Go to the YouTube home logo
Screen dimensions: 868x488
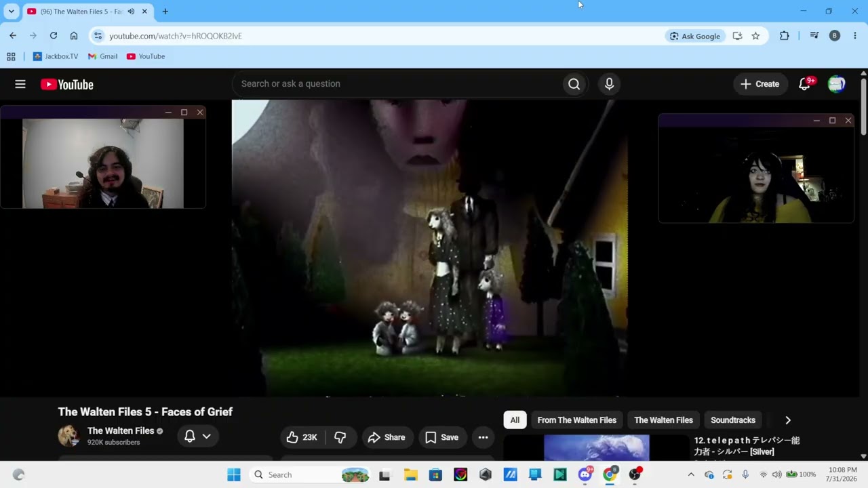pos(67,84)
